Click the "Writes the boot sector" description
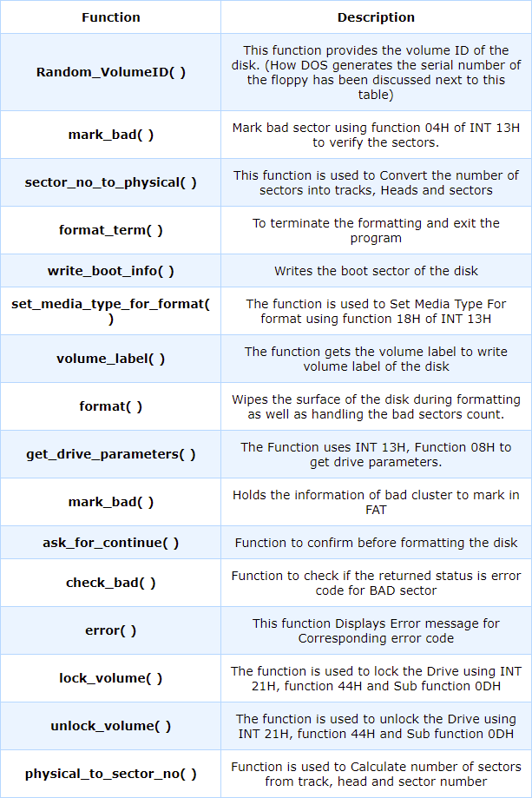The image size is (532, 798). click(376, 271)
